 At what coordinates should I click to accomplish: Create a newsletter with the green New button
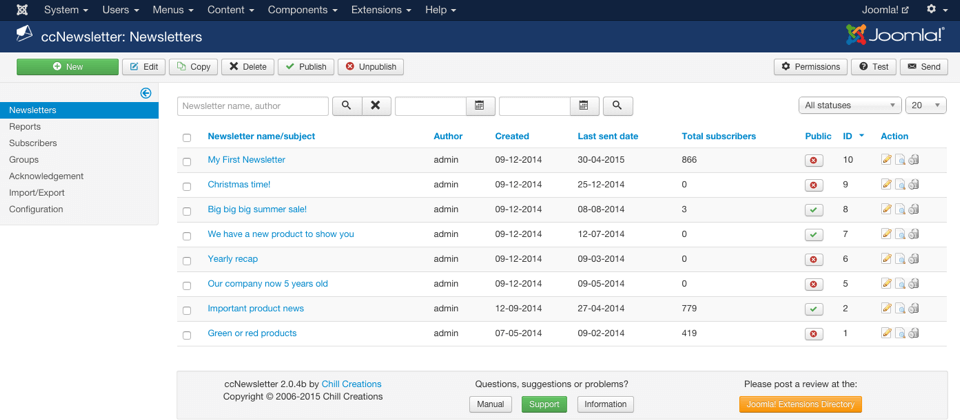(x=67, y=67)
